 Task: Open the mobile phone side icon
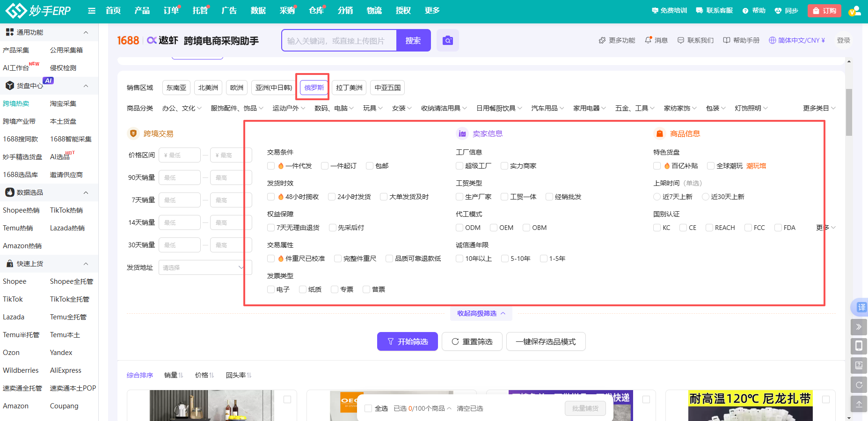859,346
